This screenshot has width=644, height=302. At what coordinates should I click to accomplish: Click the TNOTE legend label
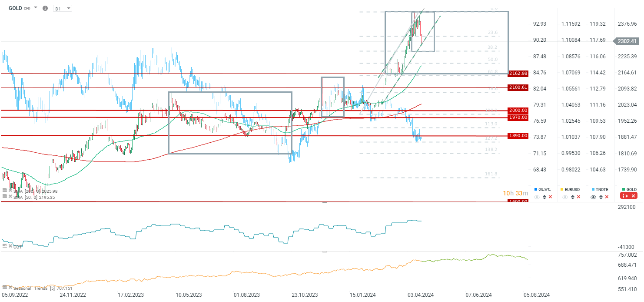[x=602, y=190]
